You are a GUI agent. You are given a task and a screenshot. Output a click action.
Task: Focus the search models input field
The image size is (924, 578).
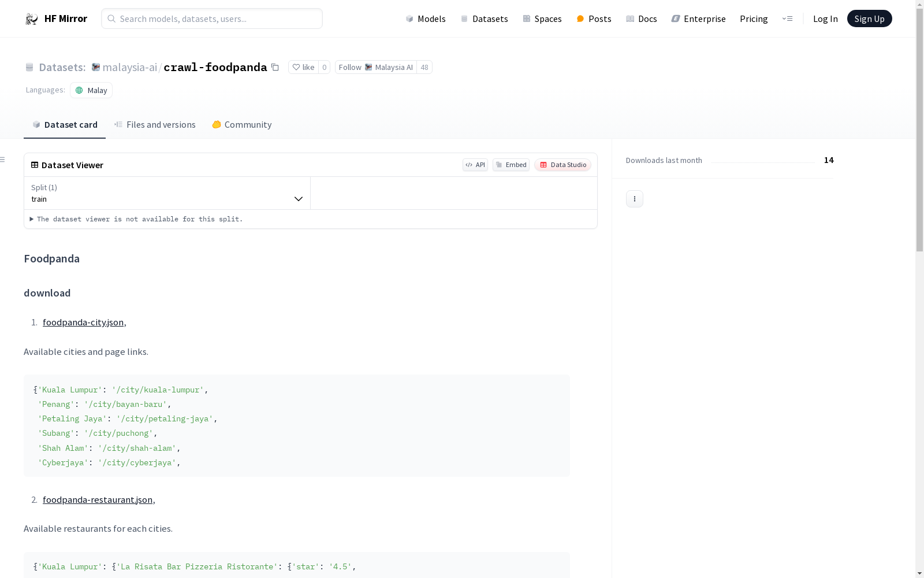coord(212,18)
